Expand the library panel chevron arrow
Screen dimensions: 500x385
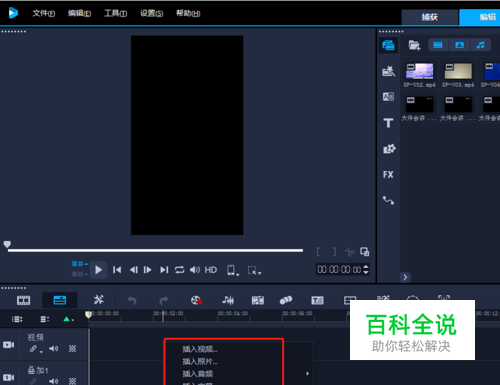point(405,277)
